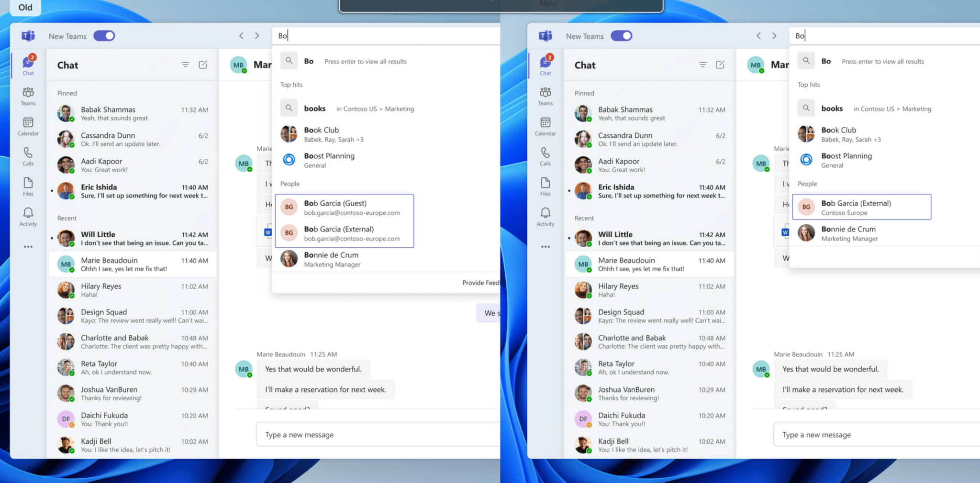
Task: Click the filter chats icon in left window
Action: [186, 65]
